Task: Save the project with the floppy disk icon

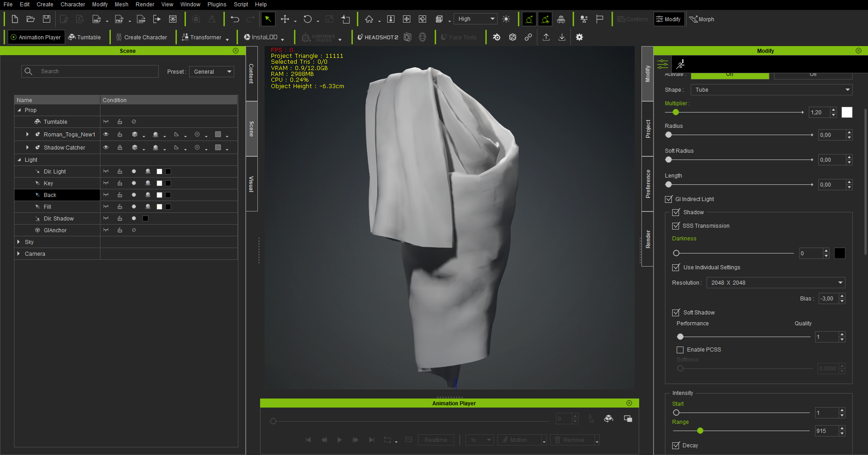Action: [x=47, y=19]
